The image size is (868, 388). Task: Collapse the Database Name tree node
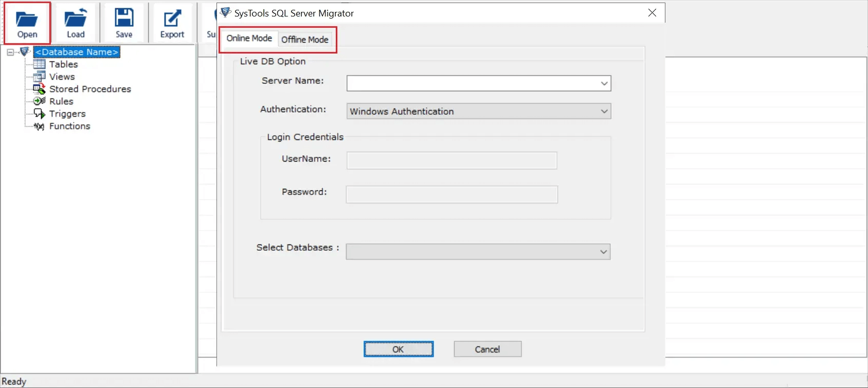(10, 52)
